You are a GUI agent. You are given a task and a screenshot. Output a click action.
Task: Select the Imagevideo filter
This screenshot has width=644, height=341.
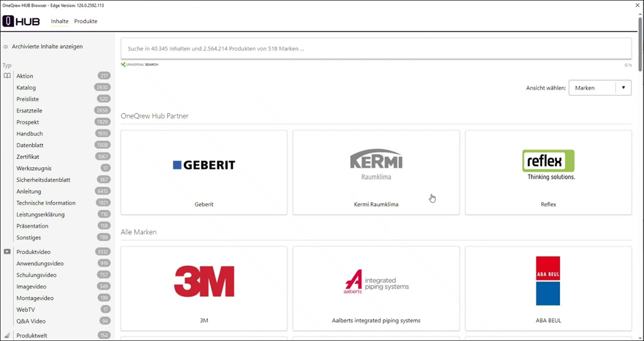[31, 286]
